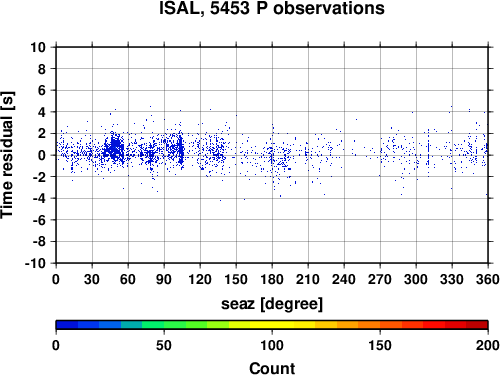The height and width of the screenshot is (375, 500).
Task: Click the plot title 'ISAL, 5453 P observations'
Action: click(272, 8)
